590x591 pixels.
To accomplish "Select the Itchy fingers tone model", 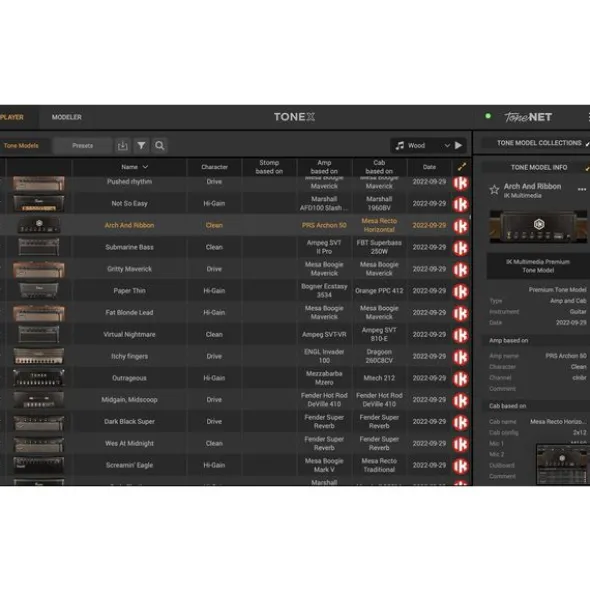I will click(x=129, y=356).
